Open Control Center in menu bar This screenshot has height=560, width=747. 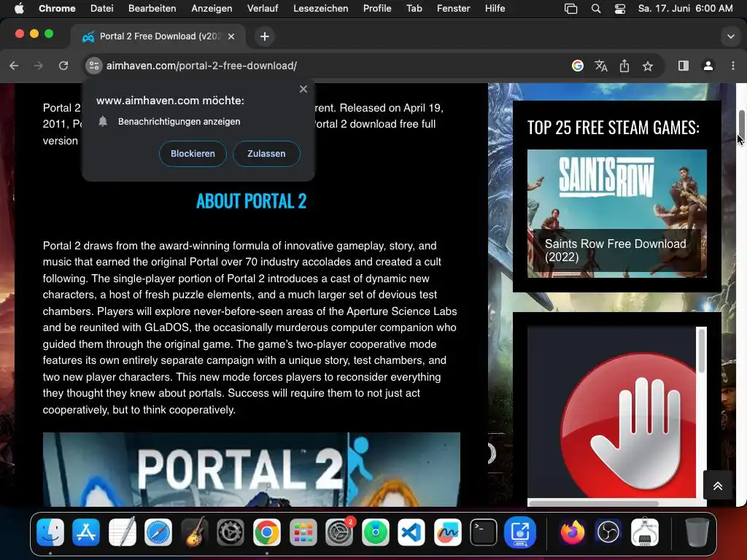click(620, 9)
